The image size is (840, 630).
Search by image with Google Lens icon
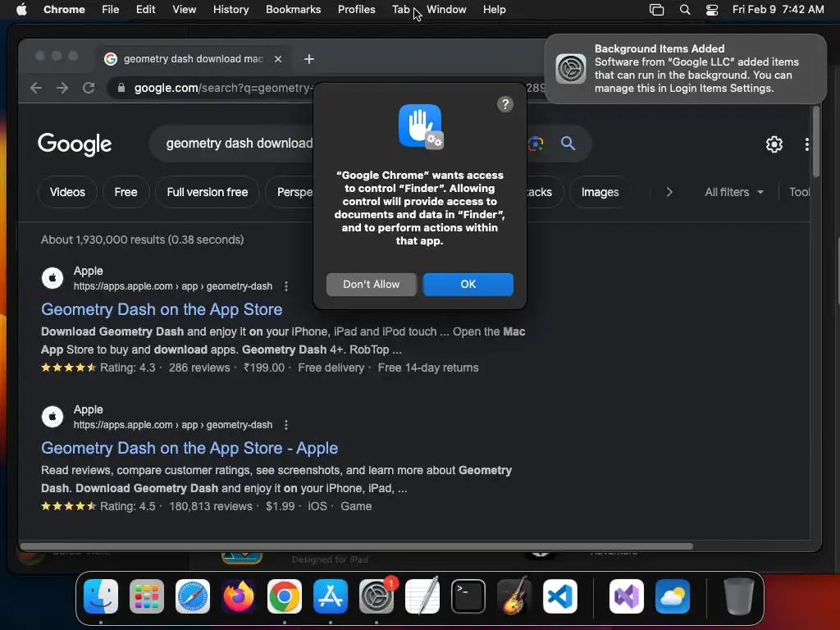[x=536, y=143]
